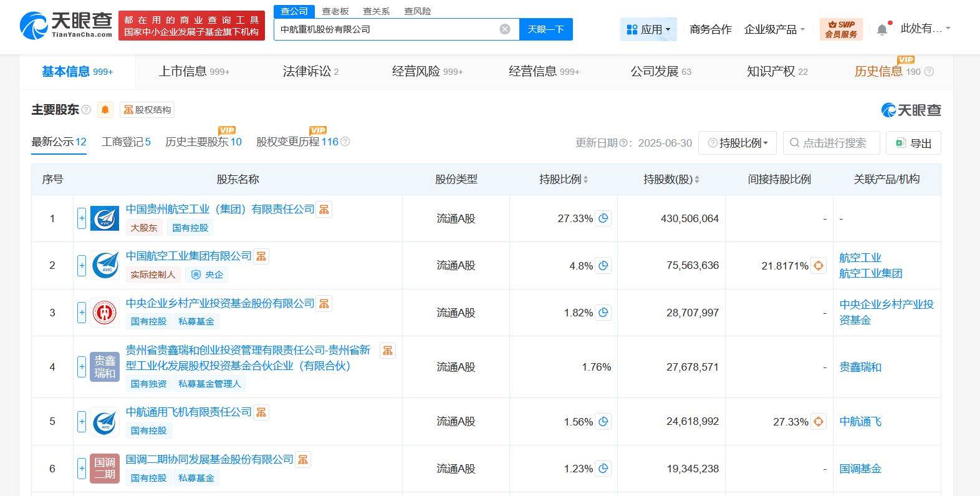Click the 天眼查 logo in header
Image resolution: width=980 pixels, height=496 pixels.
point(66,26)
